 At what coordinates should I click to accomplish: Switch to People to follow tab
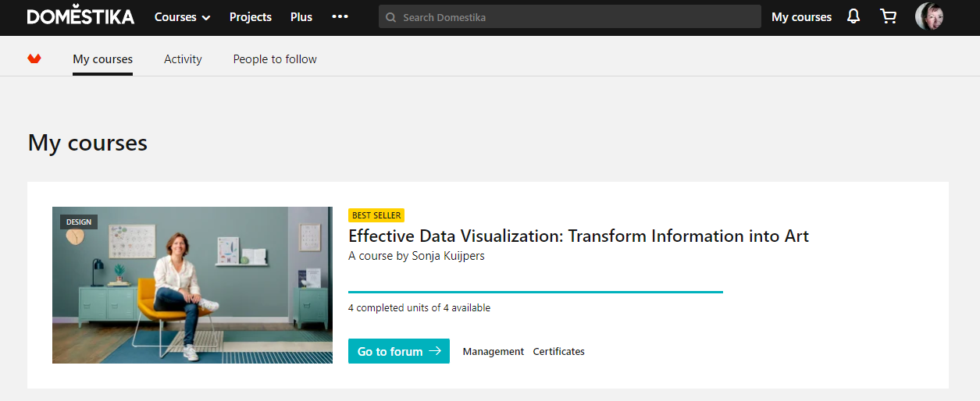(275, 59)
